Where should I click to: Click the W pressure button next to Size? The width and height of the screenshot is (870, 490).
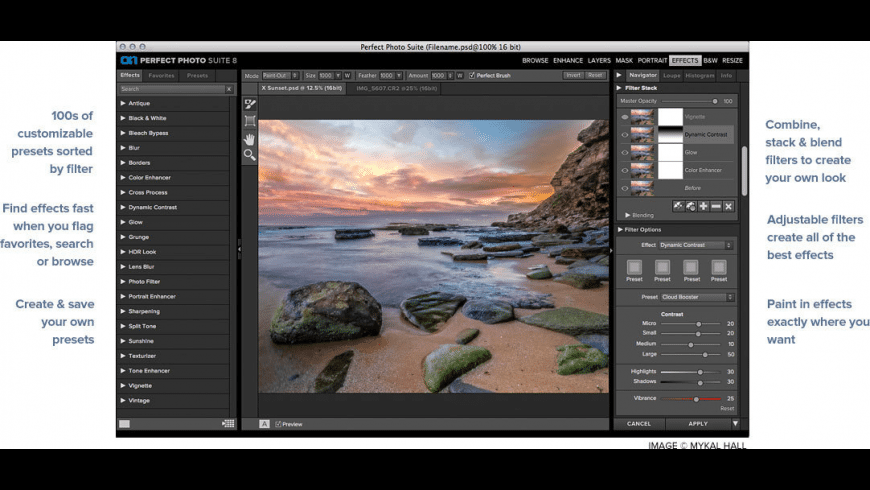point(347,75)
